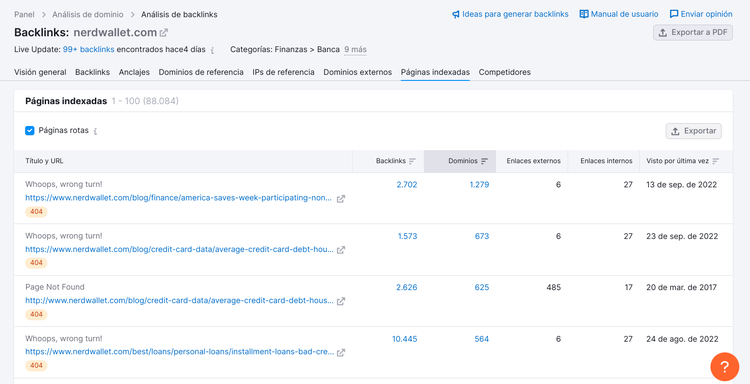Click Page Not Found title text
The width and height of the screenshot is (750, 384).
tap(55, 287)
